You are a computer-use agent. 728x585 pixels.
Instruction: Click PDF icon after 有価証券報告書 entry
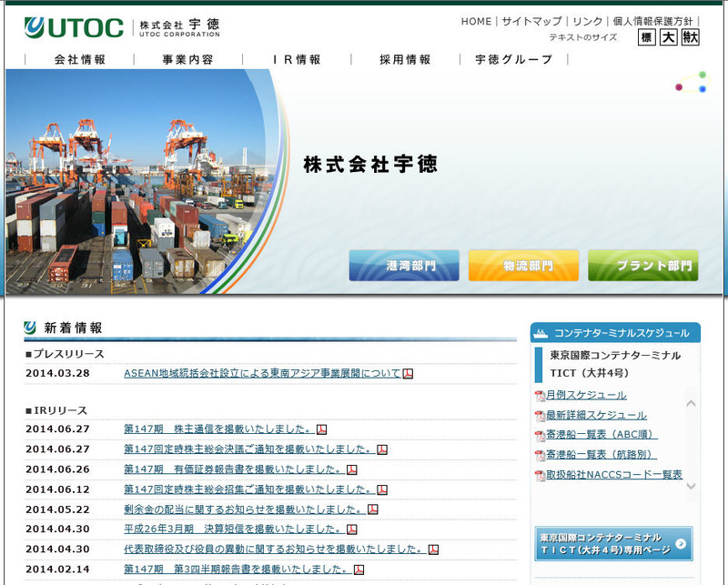[x=352, y=469]
